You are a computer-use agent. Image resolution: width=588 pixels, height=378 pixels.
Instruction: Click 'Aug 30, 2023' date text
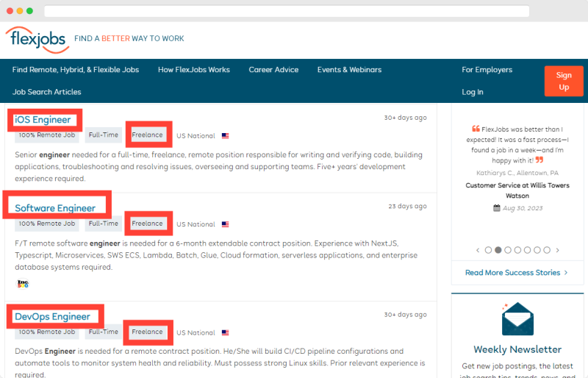(523, 208)
